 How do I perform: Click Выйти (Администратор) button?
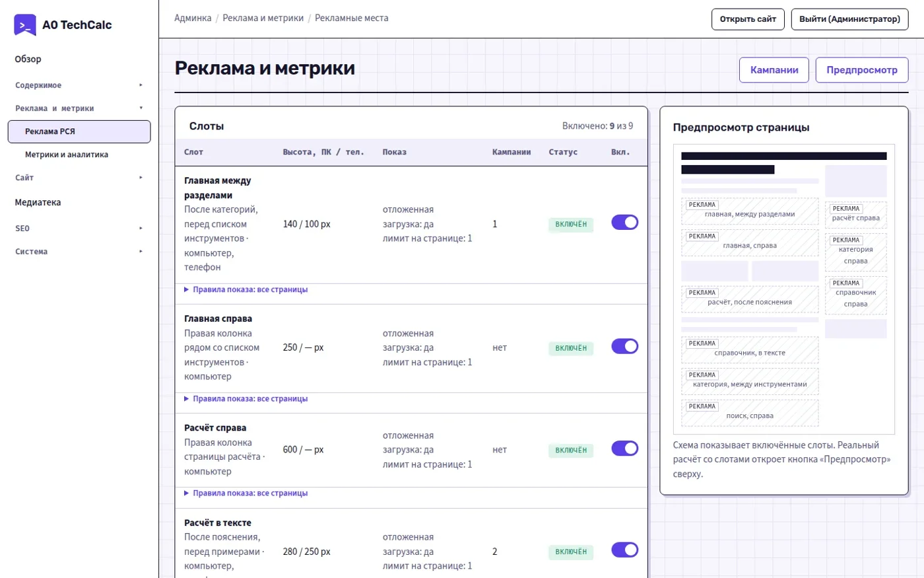click(849, 19)
